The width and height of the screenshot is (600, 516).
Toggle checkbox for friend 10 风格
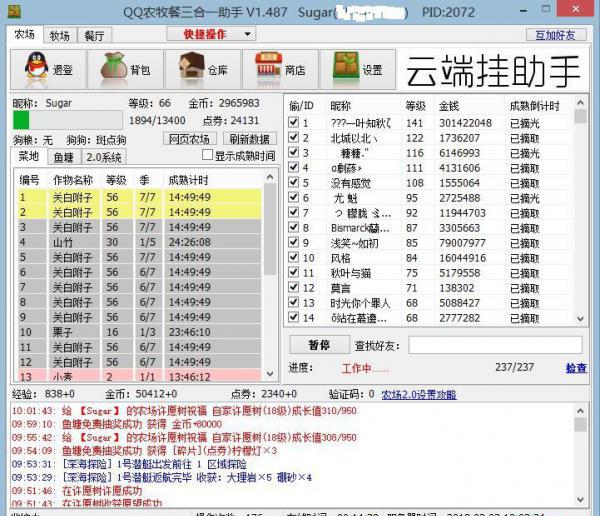(293, 257)
